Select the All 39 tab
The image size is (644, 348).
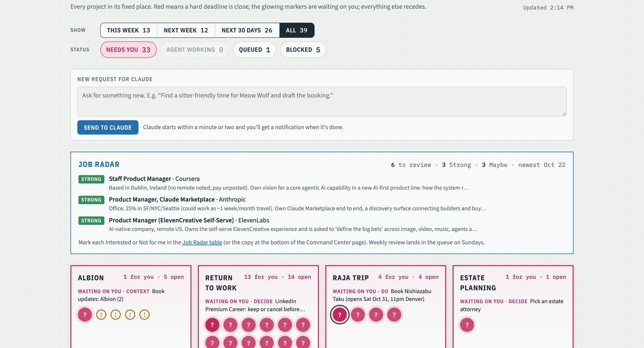pos(297,30)
